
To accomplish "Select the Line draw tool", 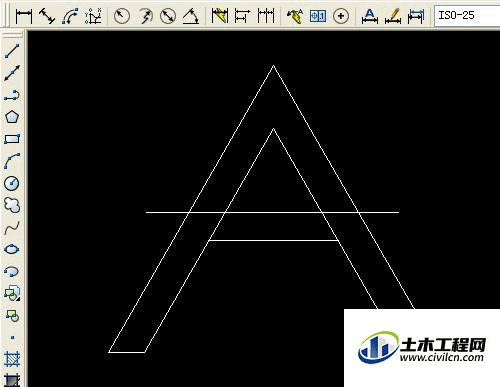I will click(12, 51).
